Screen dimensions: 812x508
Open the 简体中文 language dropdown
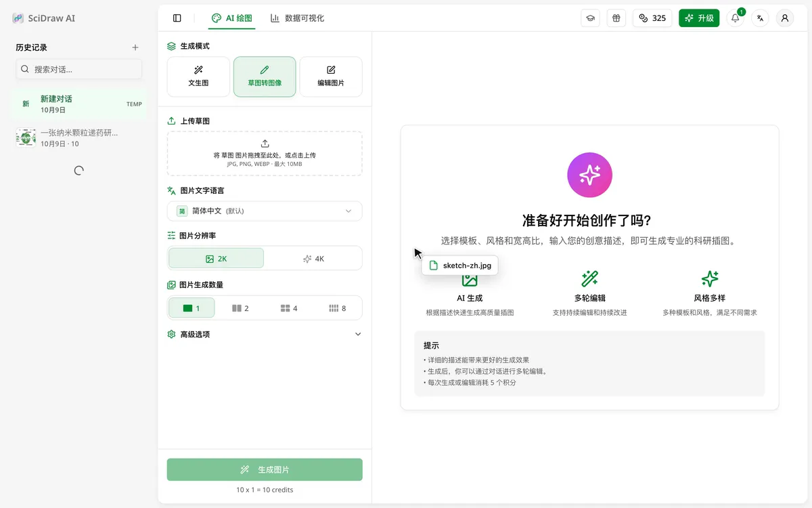tap(265, 211)
